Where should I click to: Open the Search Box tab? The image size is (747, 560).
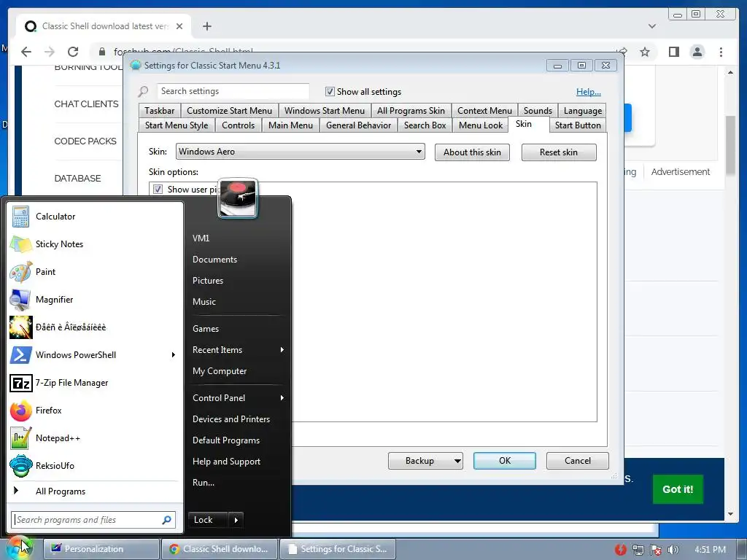coord(425,125)
